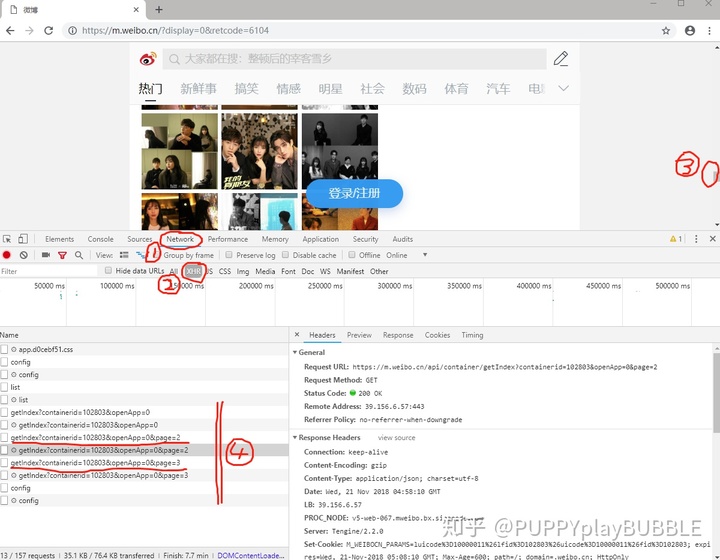This screenshot has width=720, height=560.
Task: Open the Response tab of the request
Action: [398, 335]
